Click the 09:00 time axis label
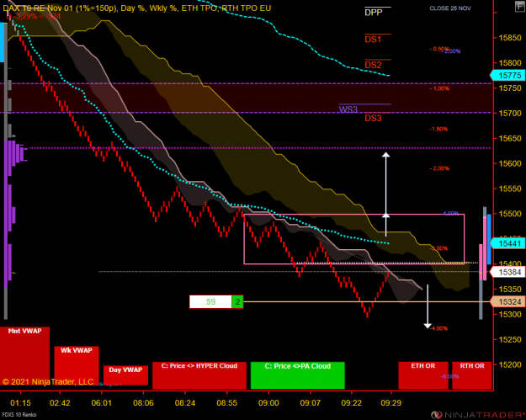The image size is (526, 420). (268, 403)
